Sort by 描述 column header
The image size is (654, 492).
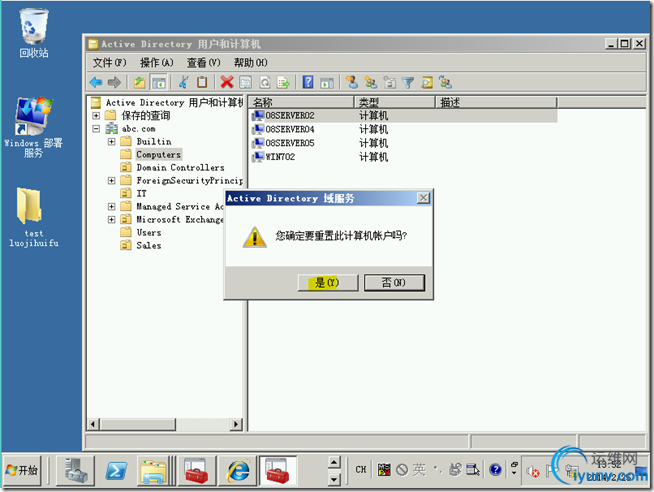(496, 102)
